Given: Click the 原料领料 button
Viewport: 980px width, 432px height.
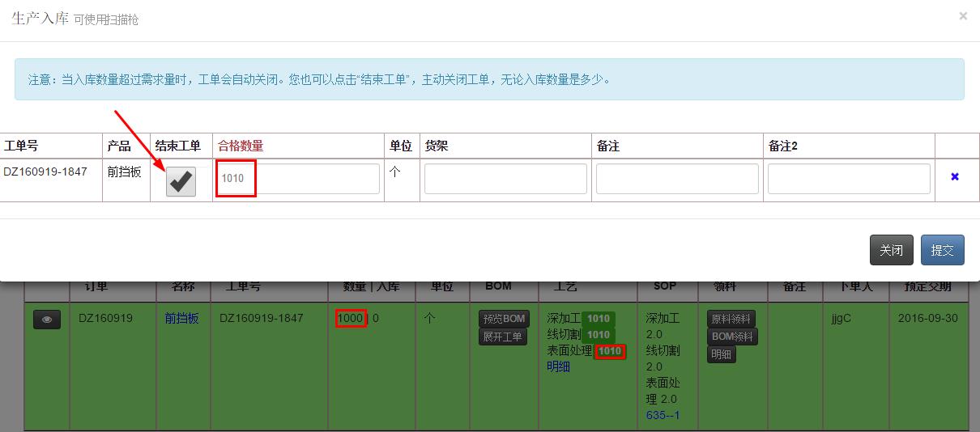Looking at the screenshot, I should (x=731, y=319).
